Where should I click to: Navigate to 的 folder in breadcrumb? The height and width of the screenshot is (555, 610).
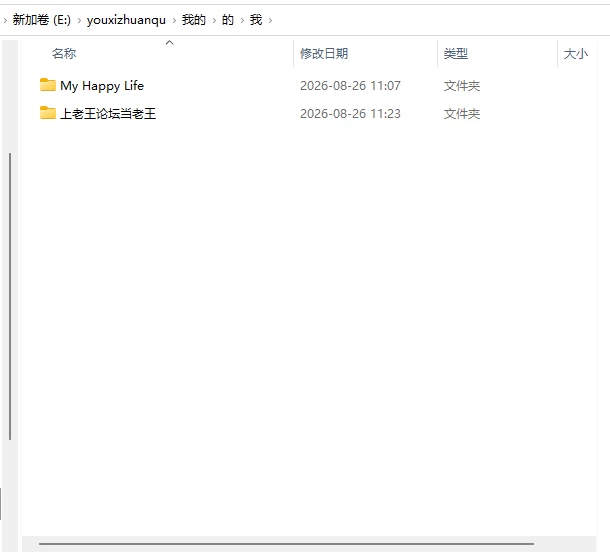pyautogui.click(x=228, y=19)
